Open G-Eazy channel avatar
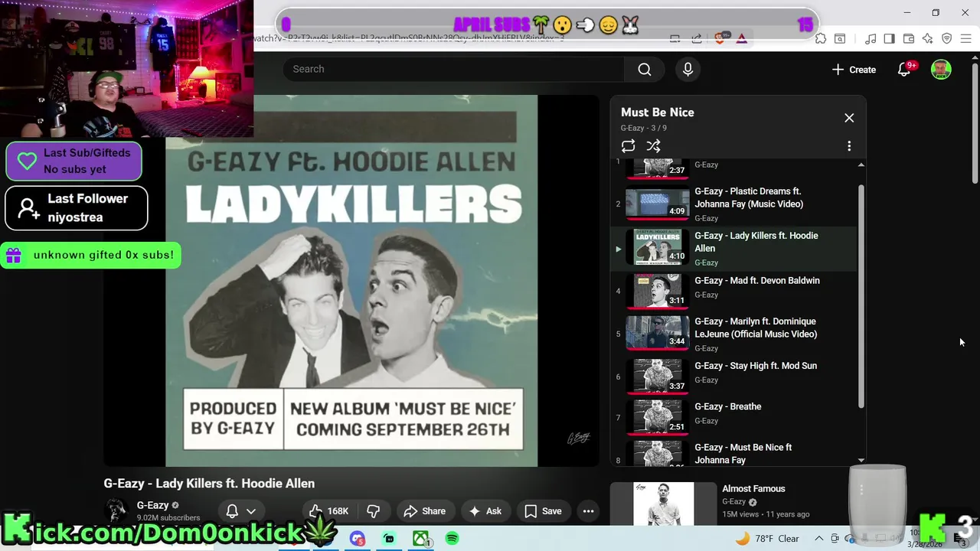Image resolution: width=980 pixels, height=551 pixels. (x=116, y=510)
